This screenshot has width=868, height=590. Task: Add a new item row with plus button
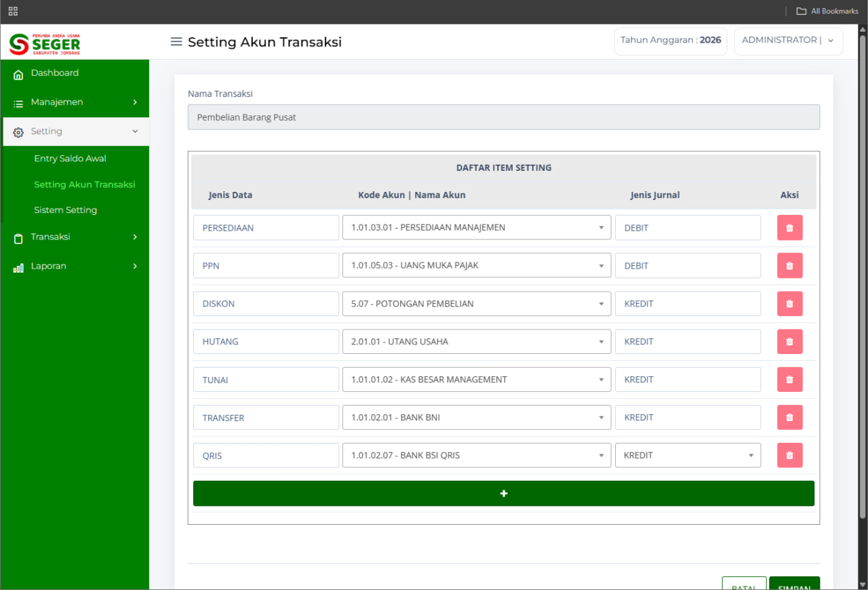pyautogui.click(x=504, y=494)
